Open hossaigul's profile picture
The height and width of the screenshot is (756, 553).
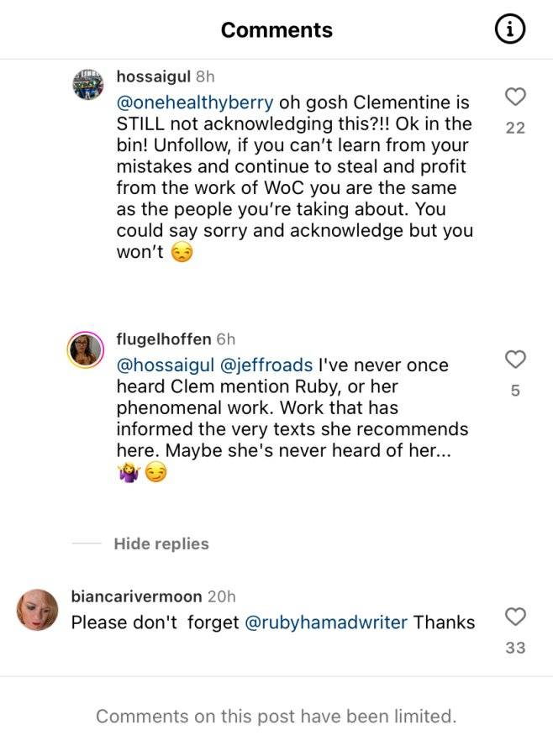tap(87, 84)
